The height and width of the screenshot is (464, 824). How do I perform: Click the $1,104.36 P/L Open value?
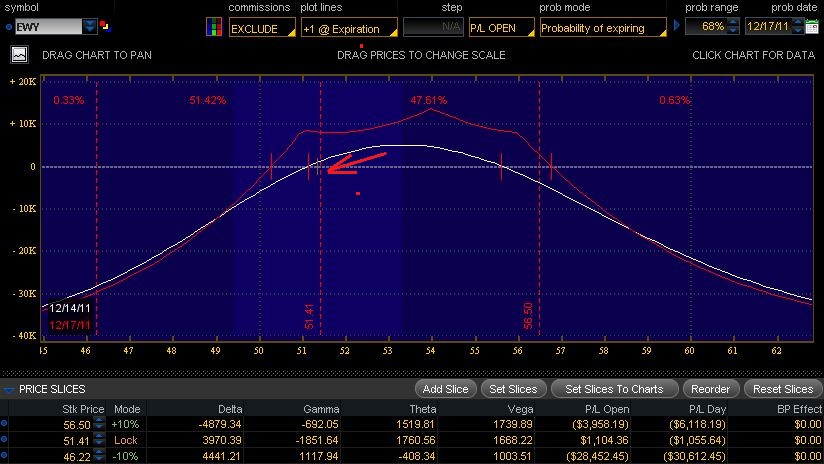coord(602,440)
